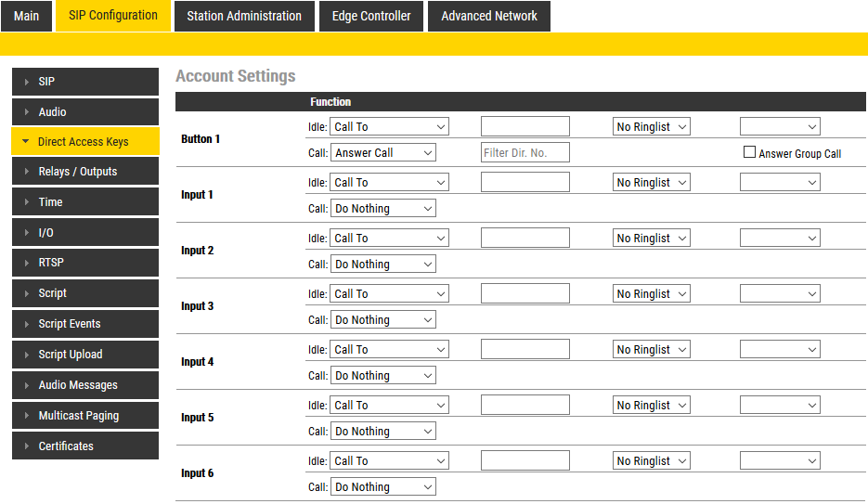Open Input 1 No Ringlist dropdown

coord(652,183)
